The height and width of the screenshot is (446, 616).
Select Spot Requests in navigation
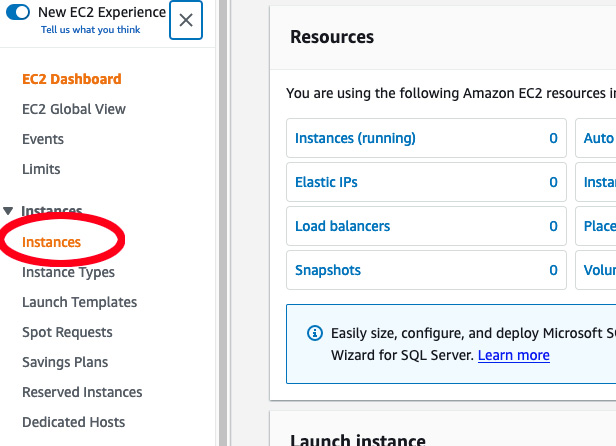pos(67,332)
